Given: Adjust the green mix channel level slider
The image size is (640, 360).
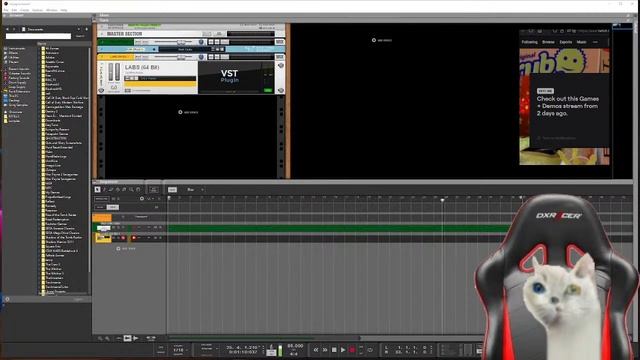Looking at the screenshot, I should tap(181, 42).
